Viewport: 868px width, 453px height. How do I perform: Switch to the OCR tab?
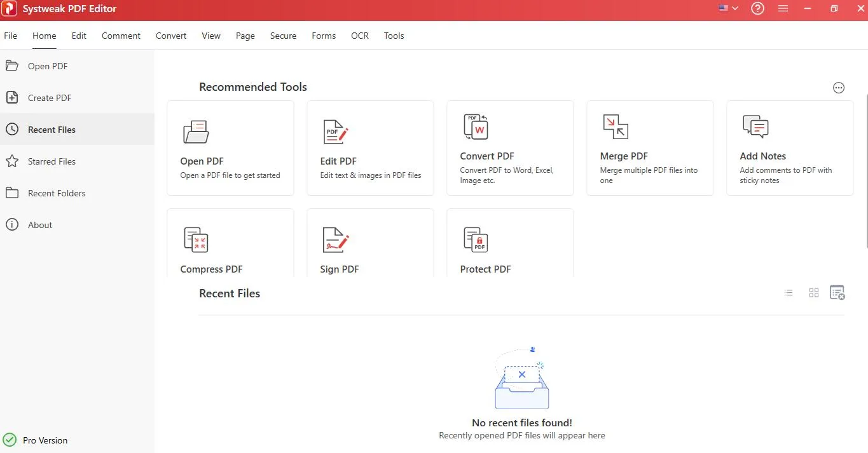pyautogui.click(x=360, y=36)
